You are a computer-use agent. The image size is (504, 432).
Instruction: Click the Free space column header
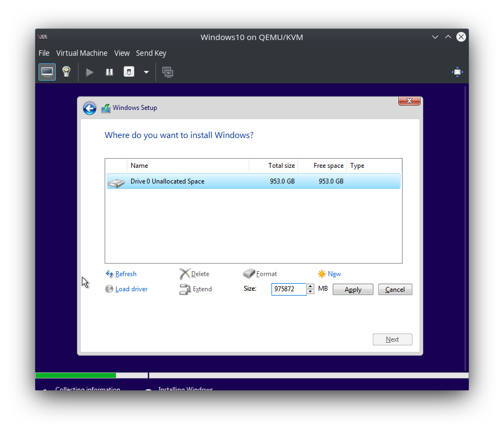click(x=322, y=166)
